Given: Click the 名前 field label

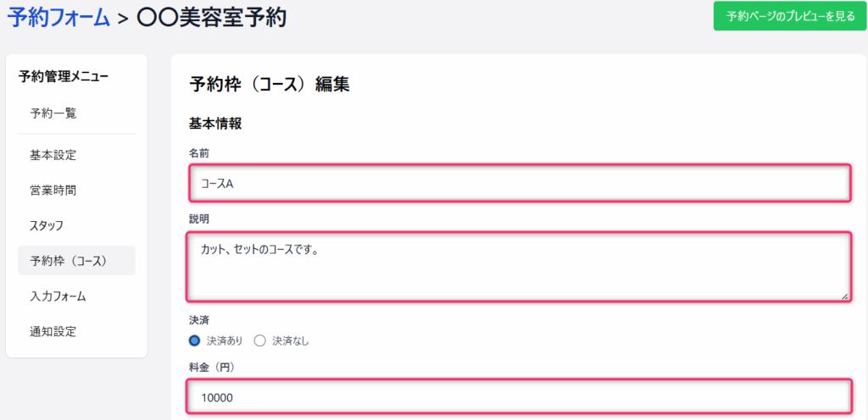Looking at the screenshot, I should (199, 152).
